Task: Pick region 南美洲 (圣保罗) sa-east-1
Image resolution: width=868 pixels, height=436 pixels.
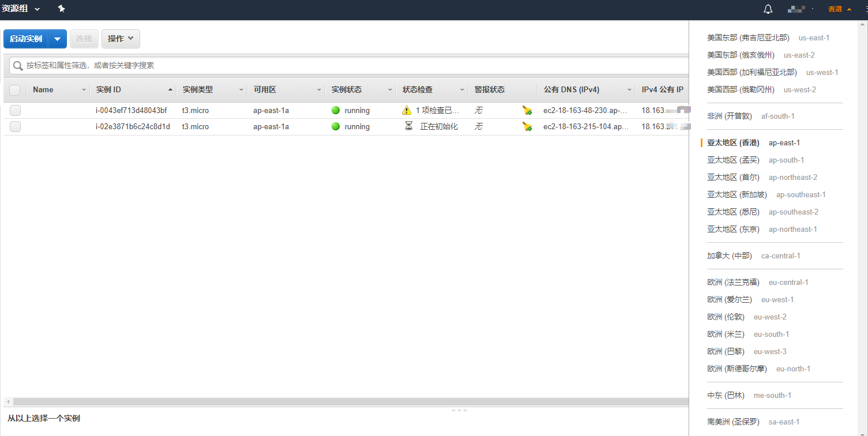Action: click(x=753, y=422)
